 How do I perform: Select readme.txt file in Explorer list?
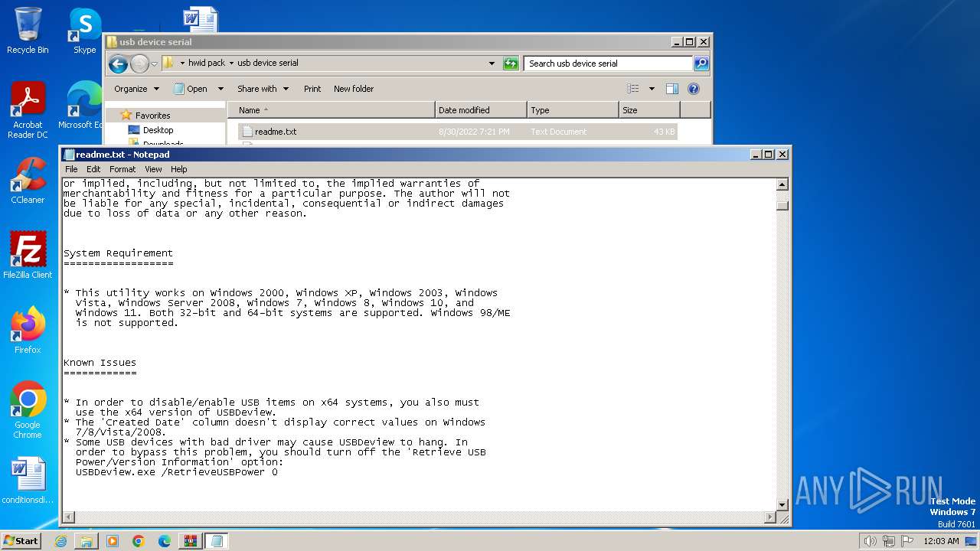click(x=458, y=132)
